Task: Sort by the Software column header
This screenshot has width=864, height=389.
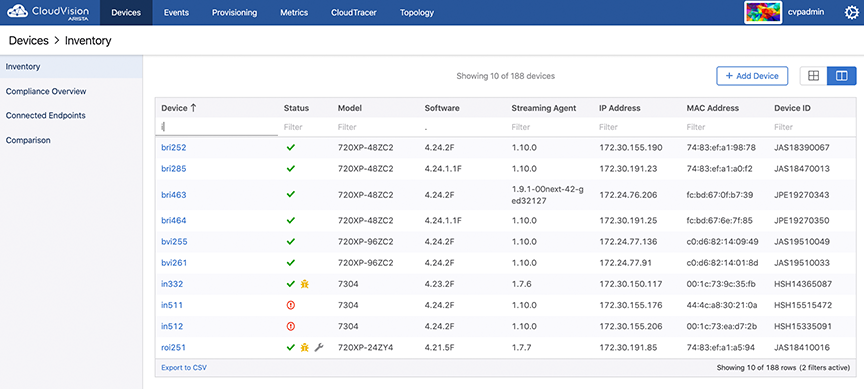Action: 442,108
